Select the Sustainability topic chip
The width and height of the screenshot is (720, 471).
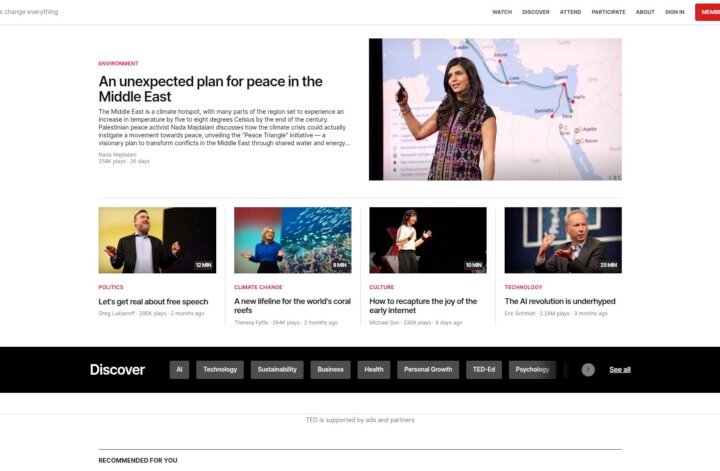277,370
